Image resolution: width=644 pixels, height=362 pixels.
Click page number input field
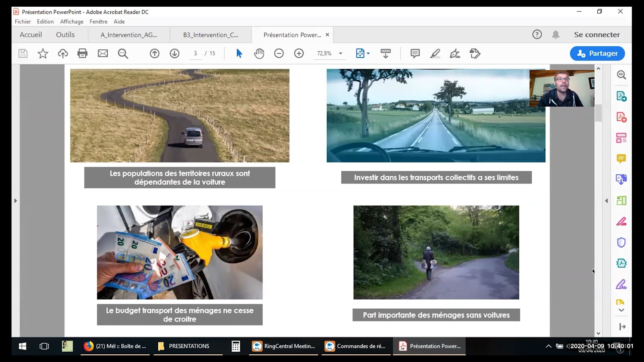coord(195,53)
